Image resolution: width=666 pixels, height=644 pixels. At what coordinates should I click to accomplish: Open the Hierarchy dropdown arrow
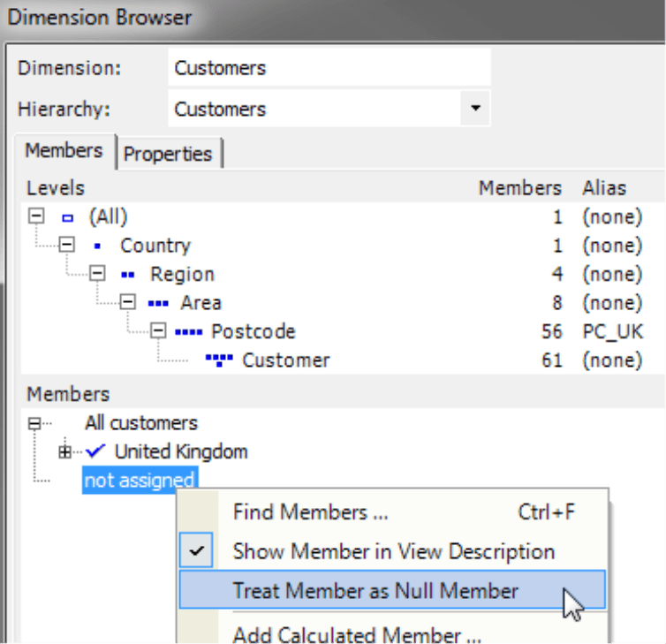tap(475, 108)
